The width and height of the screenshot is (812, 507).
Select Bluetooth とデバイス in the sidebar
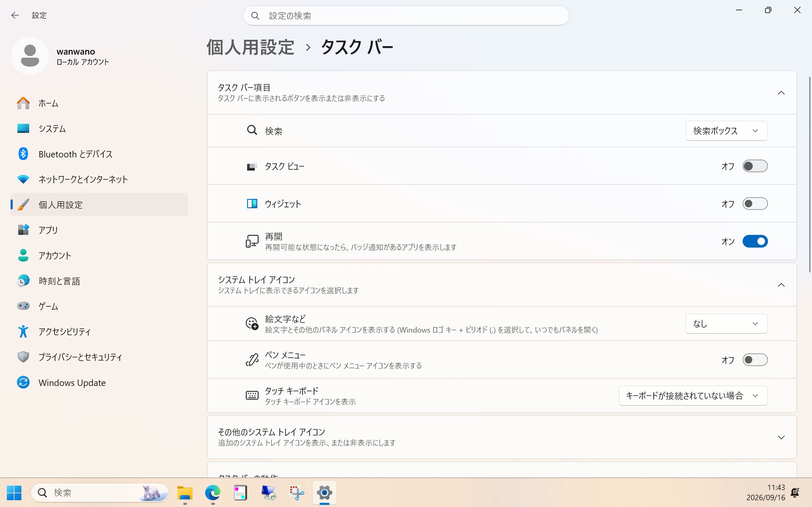pyautogui.click(x=99, y=154)
